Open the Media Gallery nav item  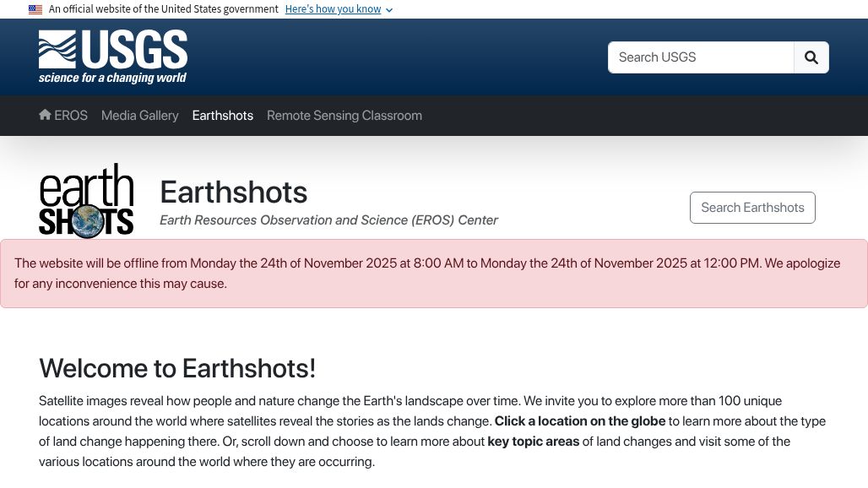139,116
